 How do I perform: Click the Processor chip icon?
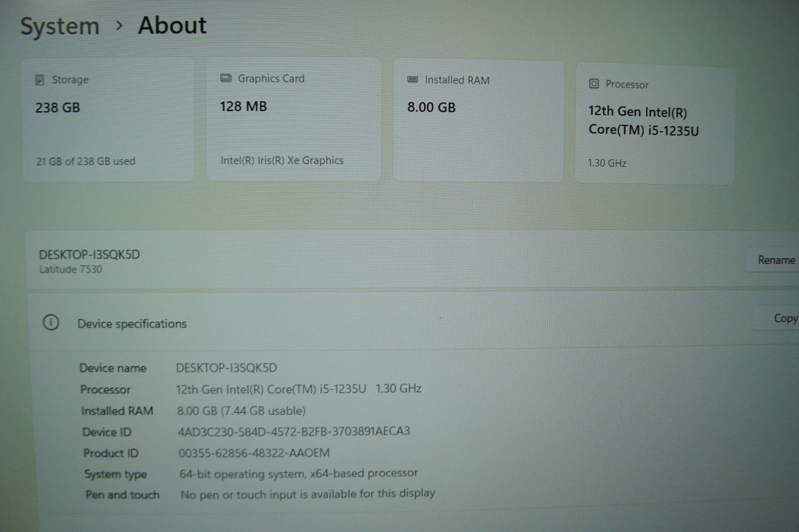[594, 84]
